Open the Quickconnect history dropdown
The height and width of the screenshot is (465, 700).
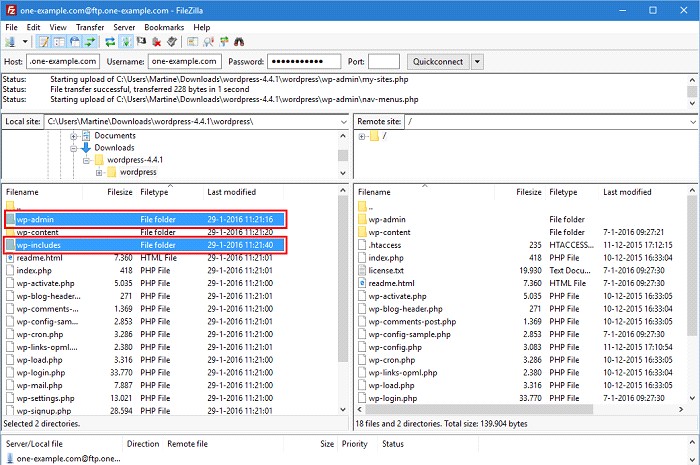(477, 62)
